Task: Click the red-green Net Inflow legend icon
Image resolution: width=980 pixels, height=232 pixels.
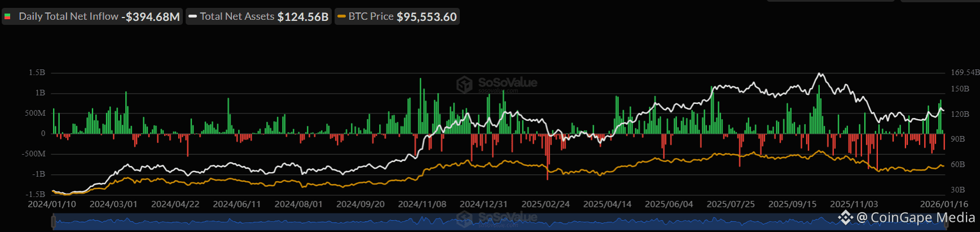Action: 8,16
